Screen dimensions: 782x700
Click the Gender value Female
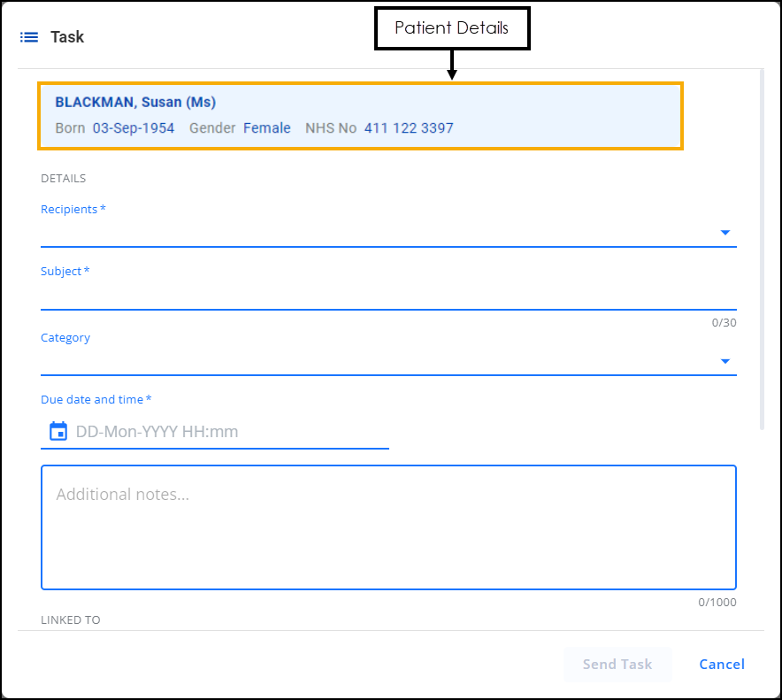267,128
